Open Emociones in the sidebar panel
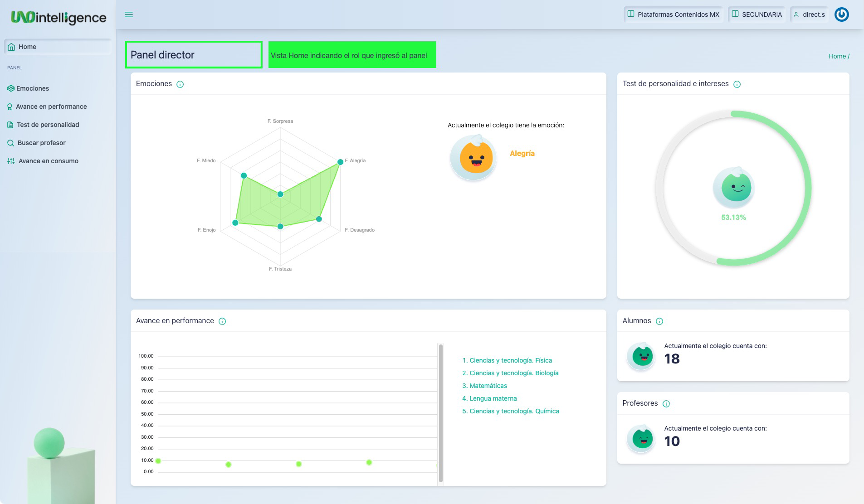864x504 pixels. tap(32, 88)
